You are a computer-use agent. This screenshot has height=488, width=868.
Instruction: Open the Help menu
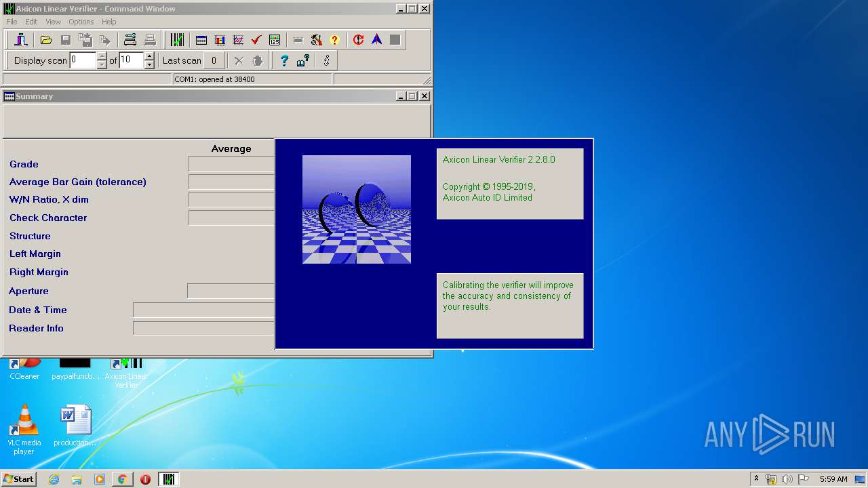(x=109, y=22)
